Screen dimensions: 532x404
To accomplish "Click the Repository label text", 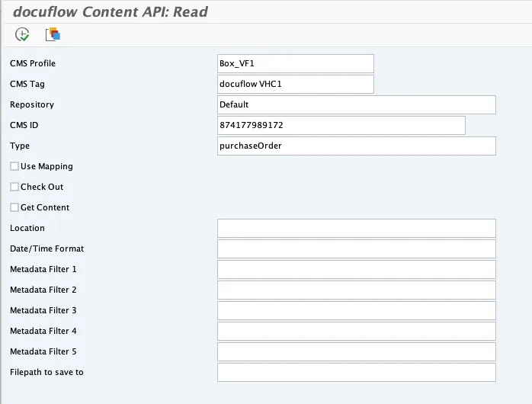I will (32, 105).
